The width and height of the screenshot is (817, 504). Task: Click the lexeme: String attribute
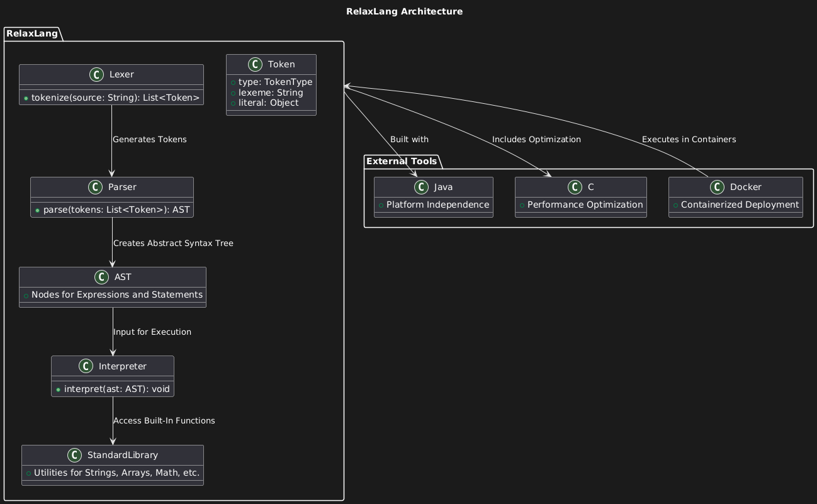click(x=271, y=92)
